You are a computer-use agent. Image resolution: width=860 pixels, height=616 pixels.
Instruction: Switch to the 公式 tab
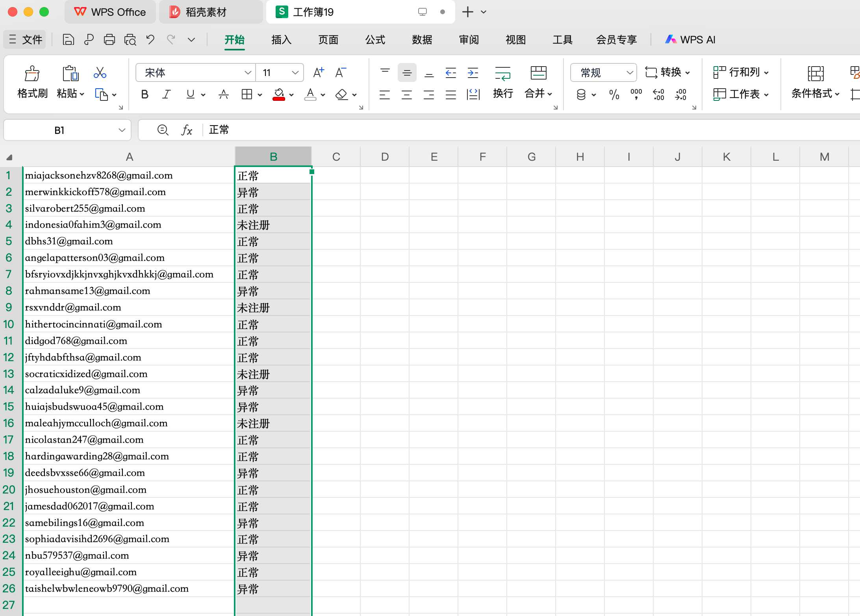pyautogui.click(x=375, y=39)
